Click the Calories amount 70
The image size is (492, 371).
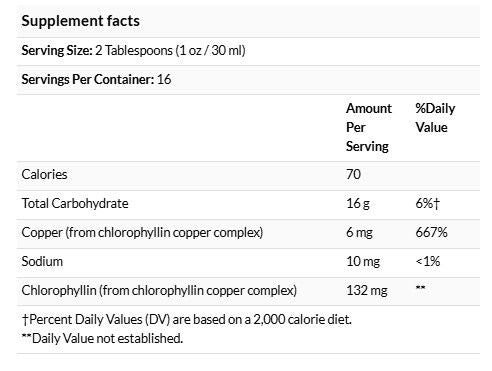(x=353, y=175)
